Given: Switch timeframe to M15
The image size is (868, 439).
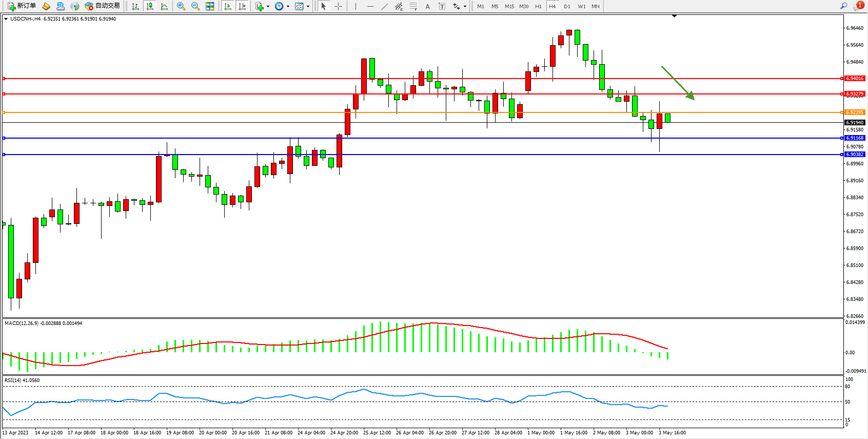Looking at the screenshot, I should point(509,6).
